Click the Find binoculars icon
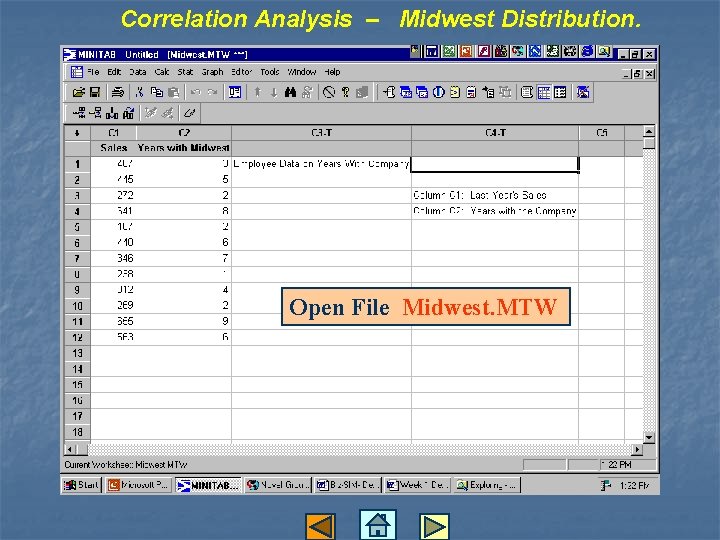The height and width of the screenshot is (540, 720). coord(290,92)
